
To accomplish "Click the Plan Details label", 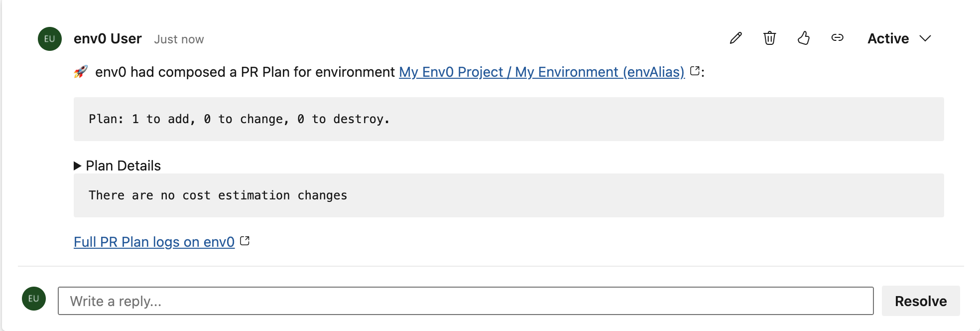I will pyautogui.click(x=123, y=166).
